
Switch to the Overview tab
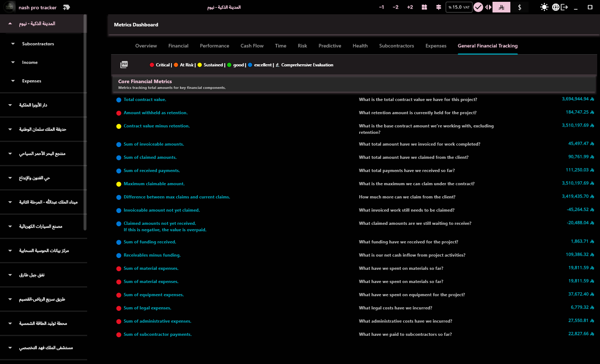[146, 46]
